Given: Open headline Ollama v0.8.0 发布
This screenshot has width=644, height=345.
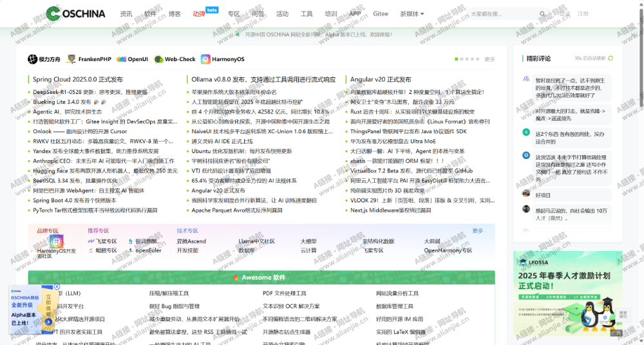Looking at the screenshot, I should pos(263,80).
